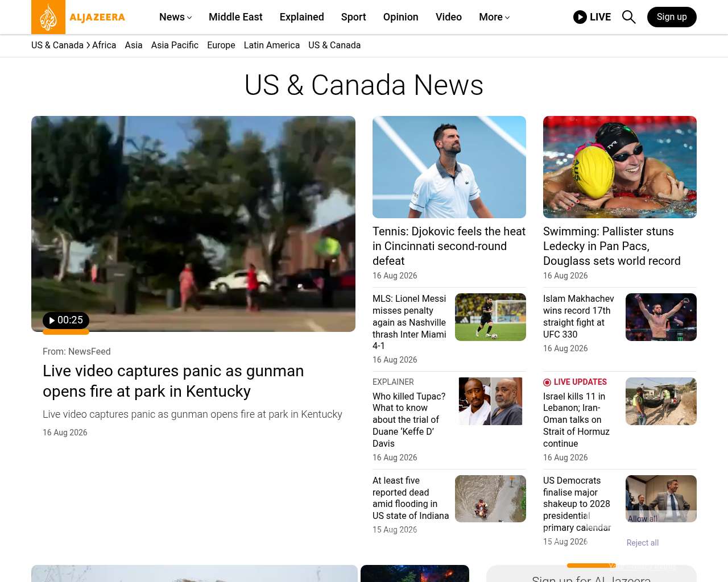Read Djokovic feels the heat headline
728x582 pixels.
(449, 246)
